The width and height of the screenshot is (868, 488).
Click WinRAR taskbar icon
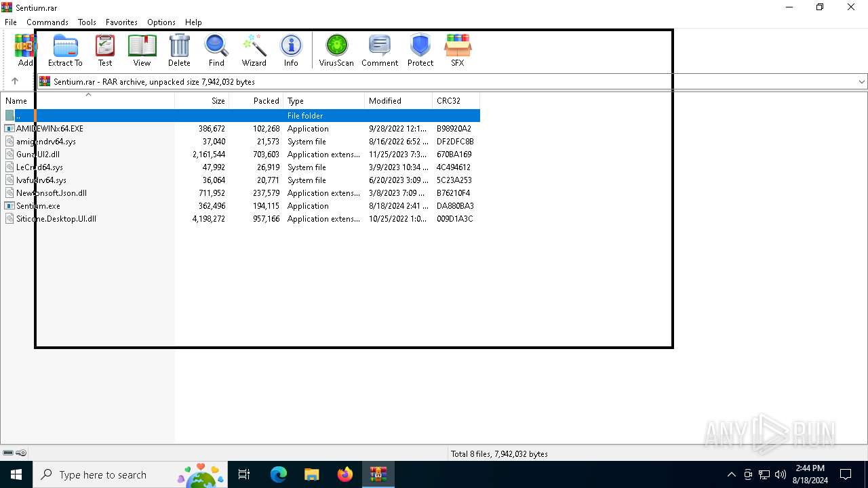378,474
